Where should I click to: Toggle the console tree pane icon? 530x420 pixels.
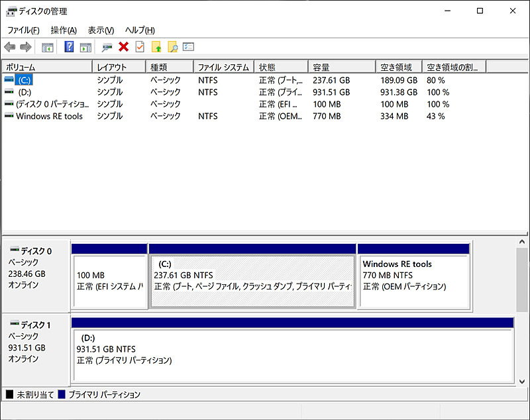pyautogui.click(x=48, y=46)
